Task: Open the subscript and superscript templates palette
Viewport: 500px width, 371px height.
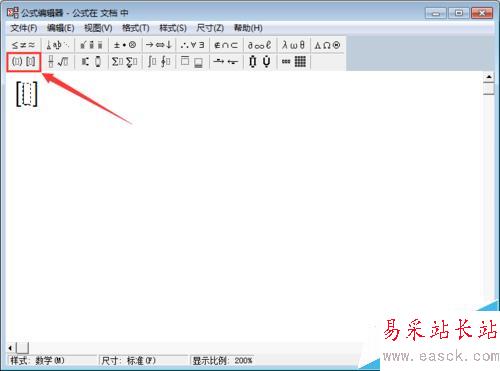Action: (91, 62)
